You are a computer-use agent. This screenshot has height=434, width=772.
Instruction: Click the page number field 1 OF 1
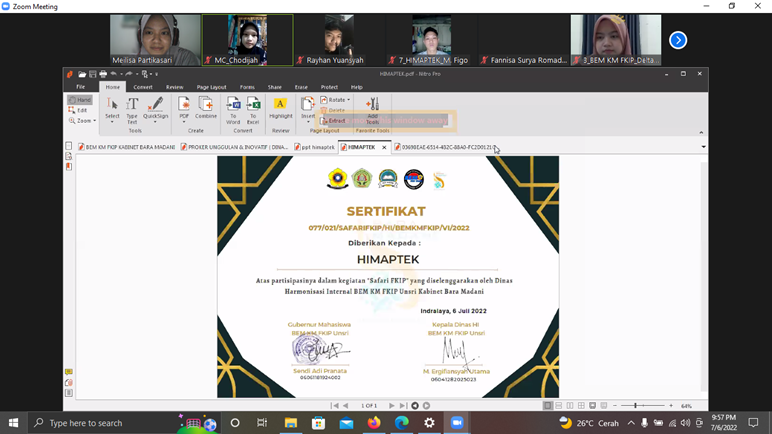[x=369, y=405]
